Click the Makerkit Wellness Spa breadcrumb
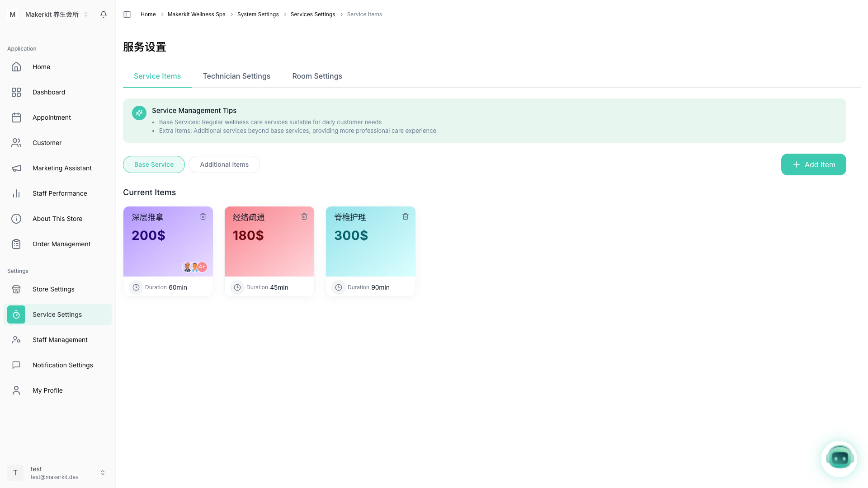Screen dimensions: 868x488 point(196,14)
